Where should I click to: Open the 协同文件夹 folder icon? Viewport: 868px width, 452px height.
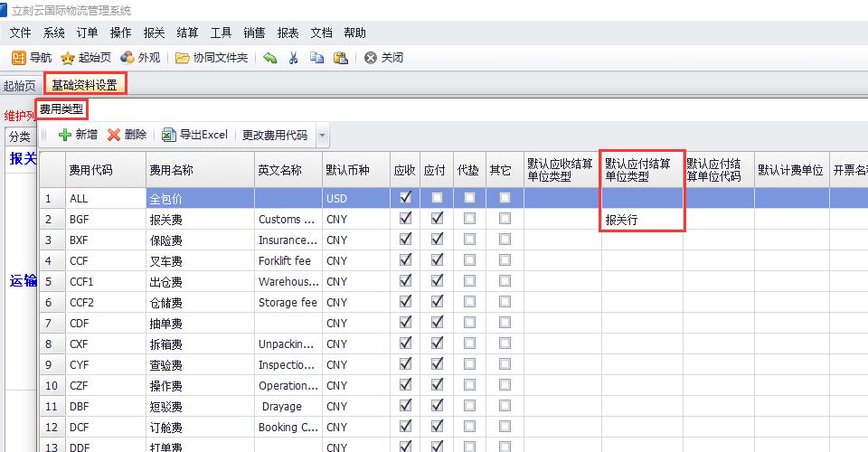pos(183,58)
